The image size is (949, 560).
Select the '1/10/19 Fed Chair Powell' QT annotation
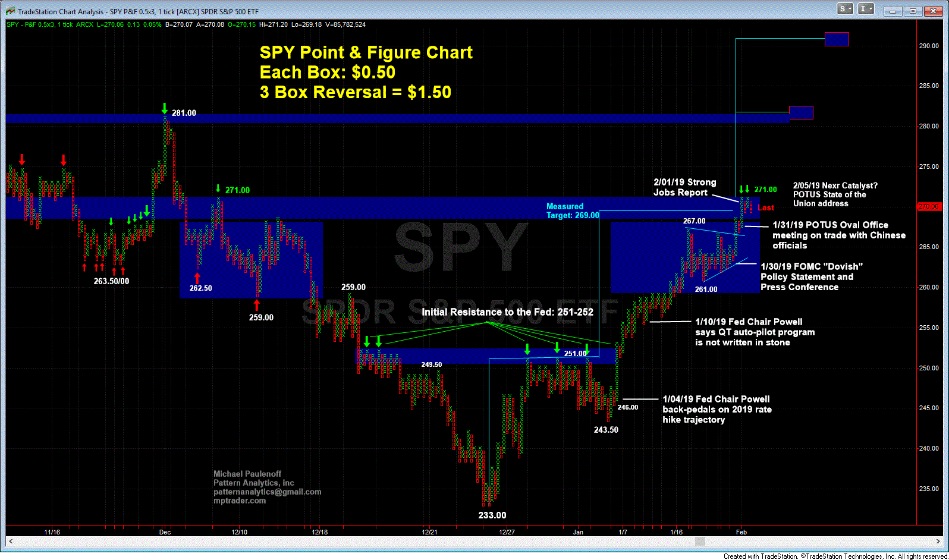pyautogui.click(x=755, y=332)
